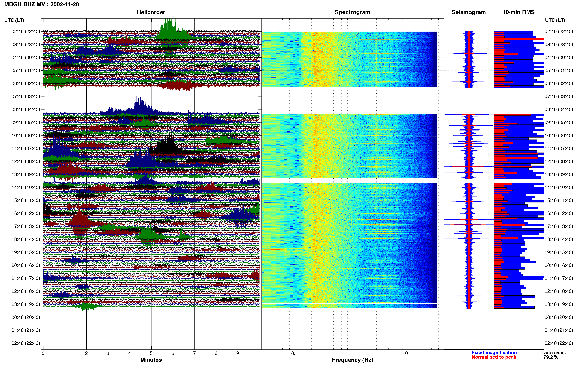588x368 pixels.
Task: Click the left 08:40 (04:40) time label
Action: [x=26, y=109]
